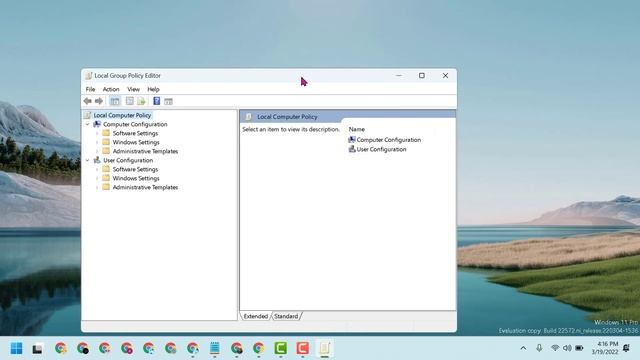
Task: Select Software Settings folder under Computer Configuration
Action: point(135,133)
